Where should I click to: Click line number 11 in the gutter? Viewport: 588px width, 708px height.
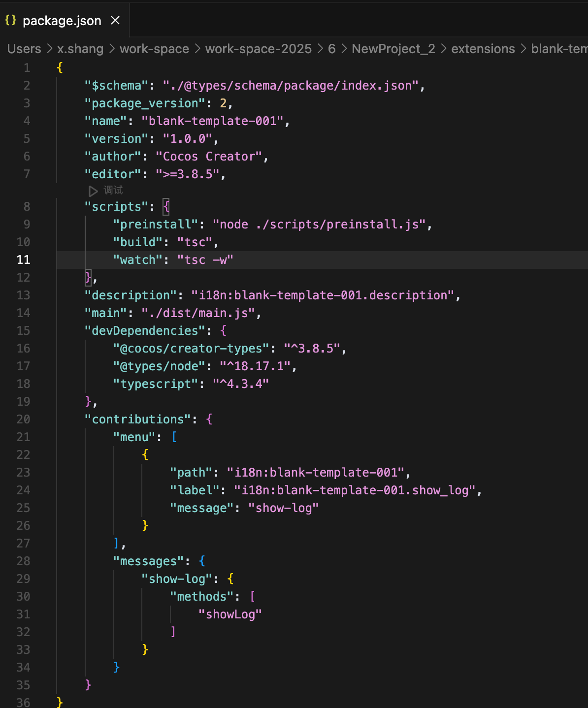[x=24, y=259]
